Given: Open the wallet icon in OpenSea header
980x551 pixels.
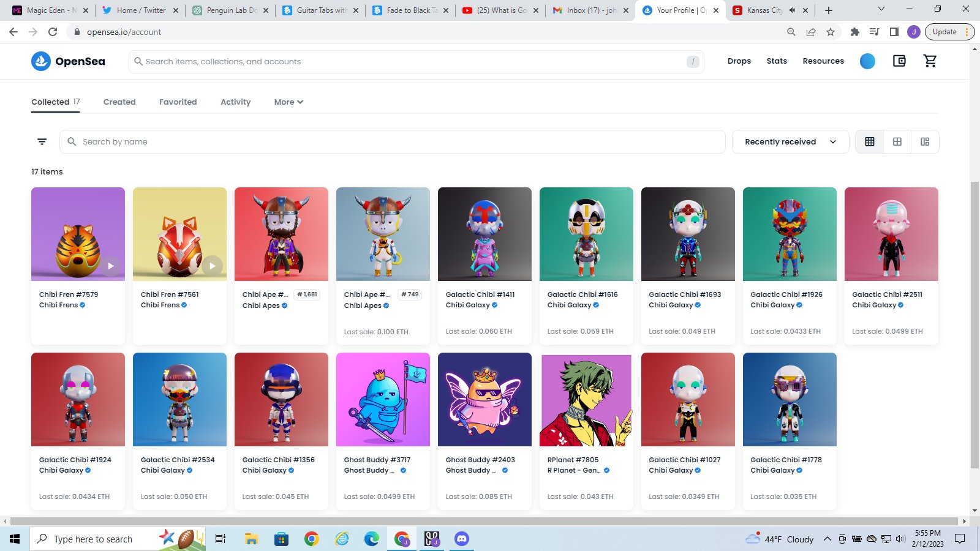Looking at the screenshot, I should (899, 61).
